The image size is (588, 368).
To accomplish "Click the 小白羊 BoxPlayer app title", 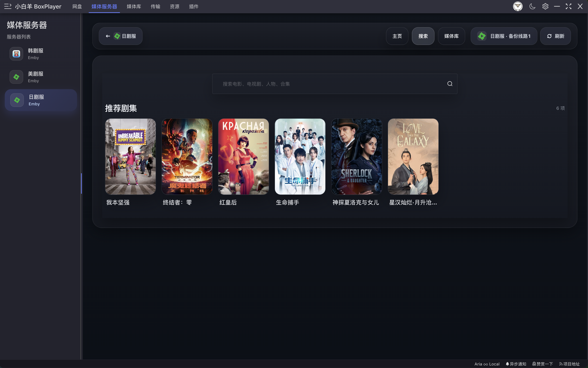I will pos(38,7).
